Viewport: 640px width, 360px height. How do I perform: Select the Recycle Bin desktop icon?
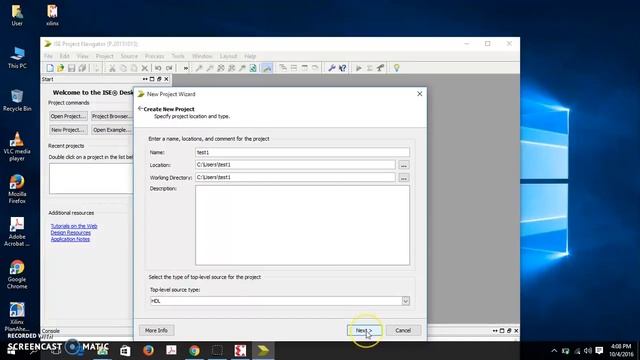click(17, 100)
